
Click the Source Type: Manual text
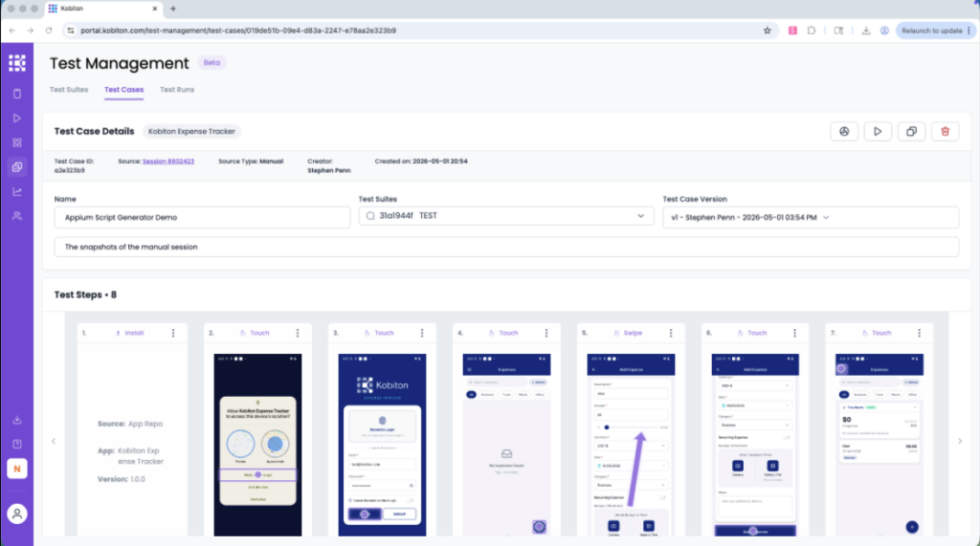251,162
